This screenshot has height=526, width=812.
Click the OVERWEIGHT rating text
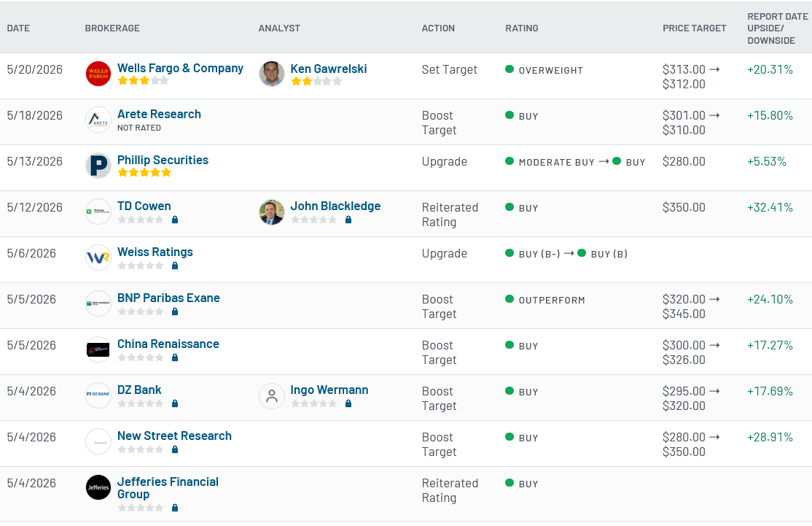click(551, 71)
